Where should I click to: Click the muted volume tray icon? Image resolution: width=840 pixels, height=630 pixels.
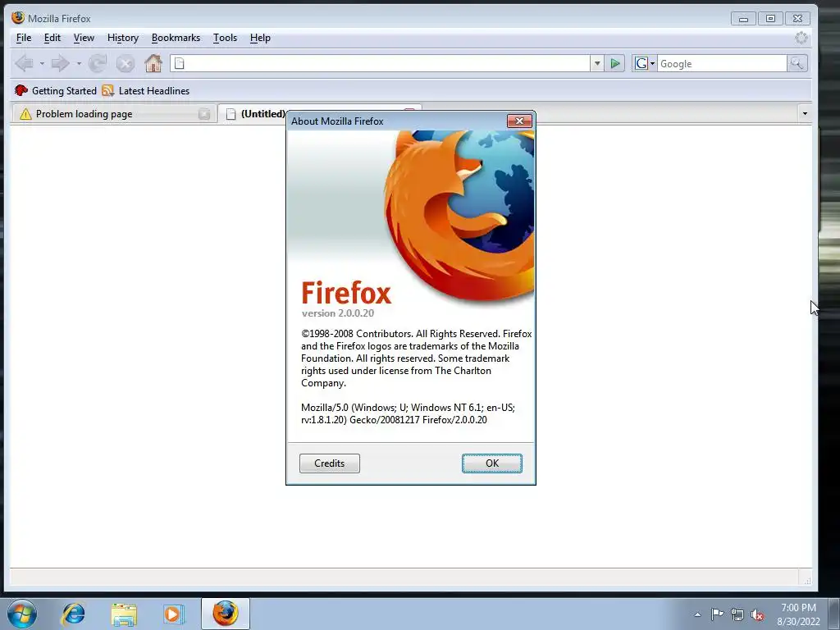coord(757,615)
